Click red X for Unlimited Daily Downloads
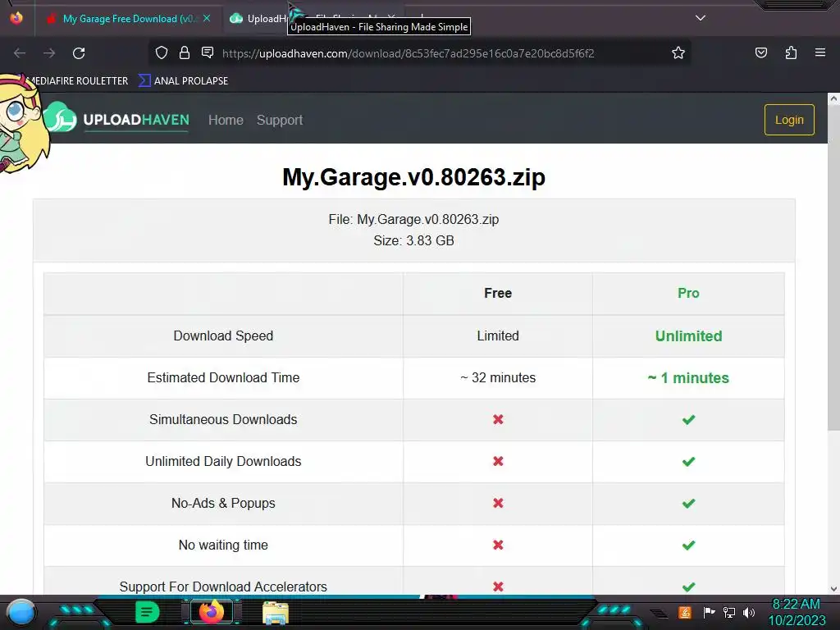 tap(498, 461)
